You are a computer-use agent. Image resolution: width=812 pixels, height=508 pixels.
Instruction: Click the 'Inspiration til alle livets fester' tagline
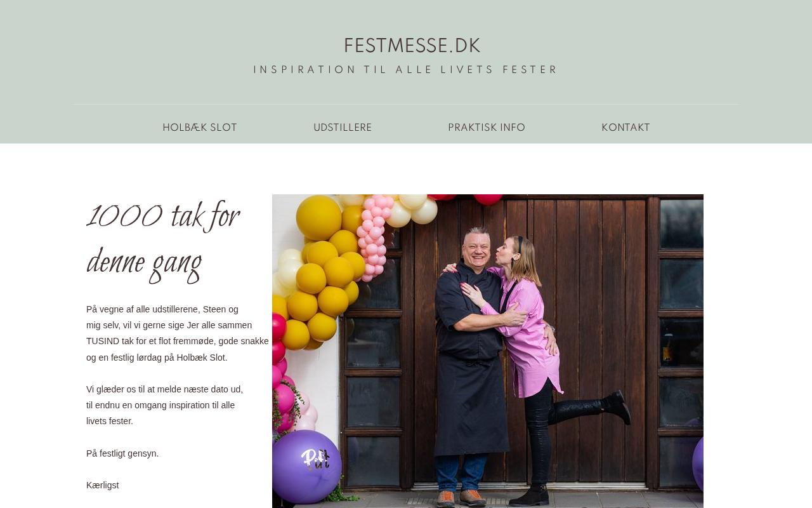(406, 70)
